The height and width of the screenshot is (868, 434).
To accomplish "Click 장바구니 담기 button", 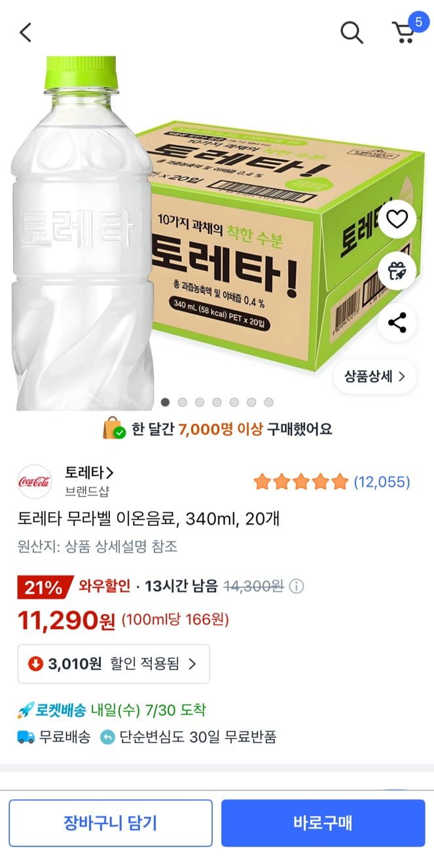I will 111,823.
